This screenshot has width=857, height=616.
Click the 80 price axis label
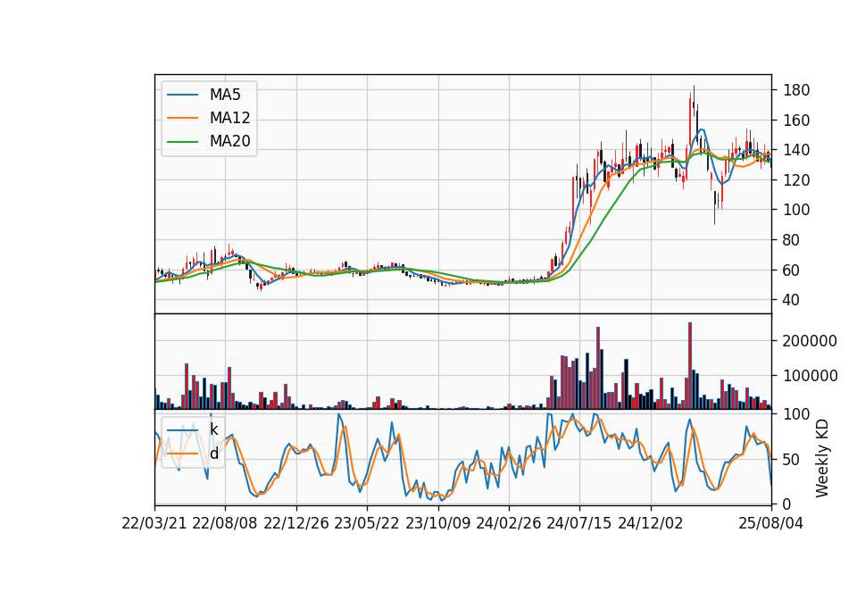792,240
